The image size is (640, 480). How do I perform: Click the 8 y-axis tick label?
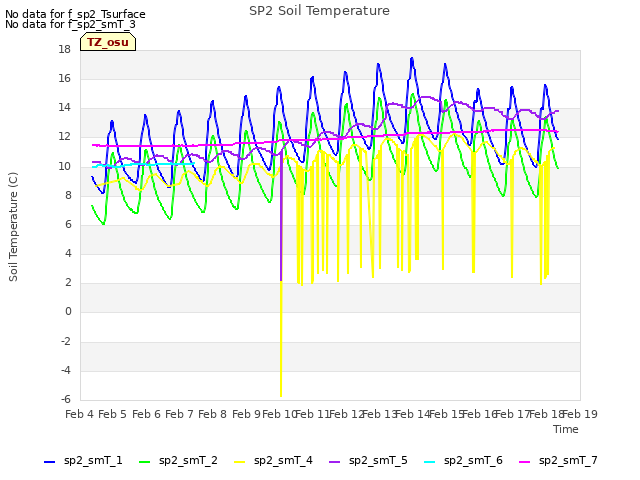coord(68,195)
